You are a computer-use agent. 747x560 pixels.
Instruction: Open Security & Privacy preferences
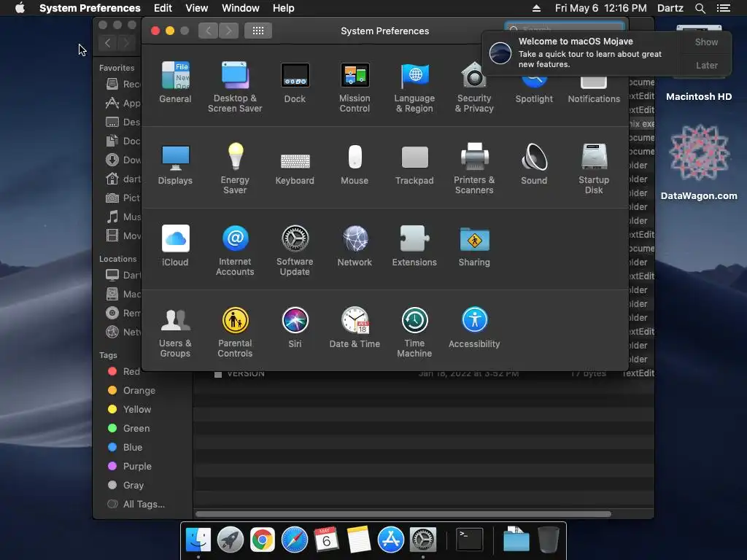tap(474, 87)
